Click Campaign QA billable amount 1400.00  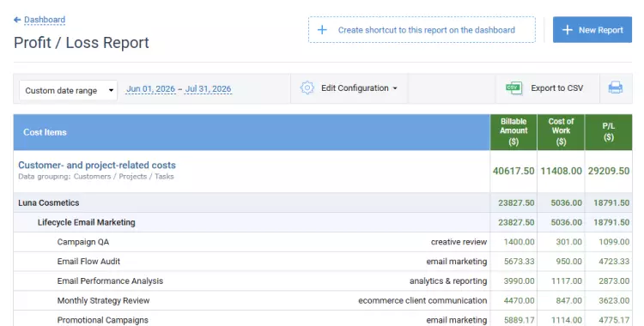click(519, 242)
